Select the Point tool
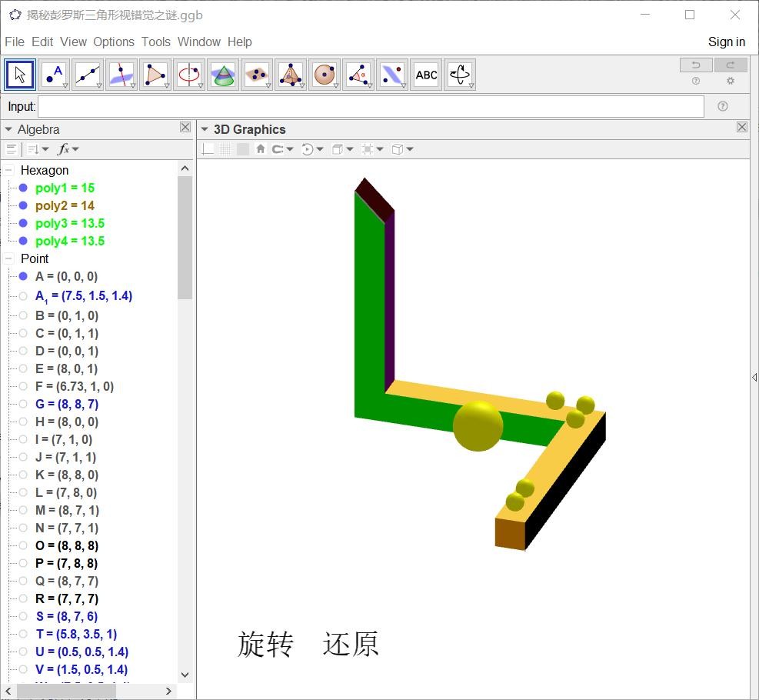The width and height of the screenshot is (759, 700). (x=54, y=75)
